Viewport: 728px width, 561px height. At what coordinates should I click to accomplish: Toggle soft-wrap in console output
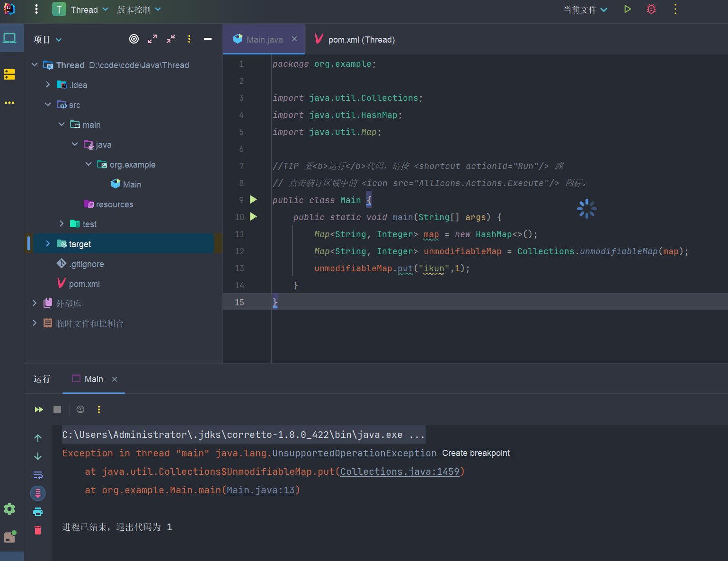point(38,475)
